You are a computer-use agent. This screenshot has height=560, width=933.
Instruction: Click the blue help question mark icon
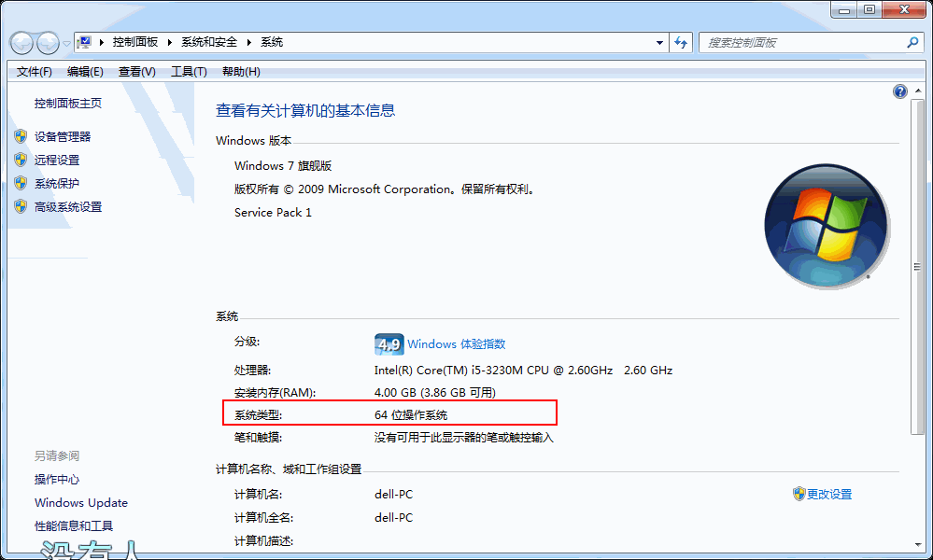coord(899,91)
